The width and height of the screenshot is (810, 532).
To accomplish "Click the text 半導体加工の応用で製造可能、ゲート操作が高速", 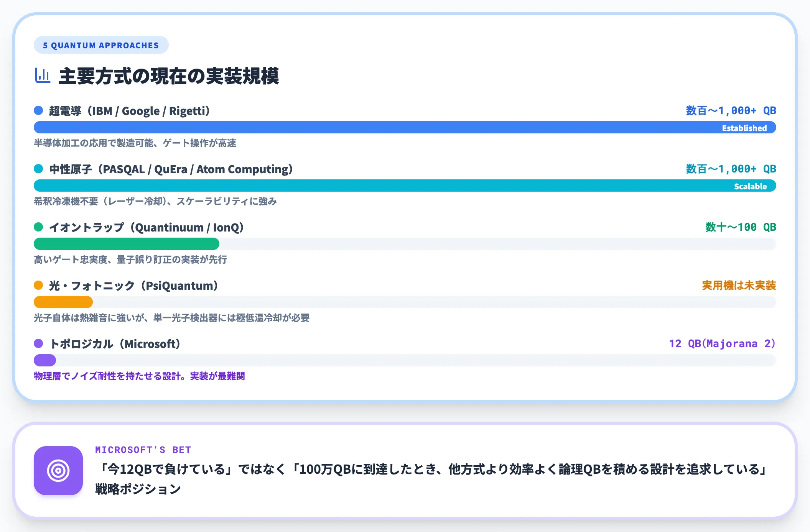I will (x=135, y=143).
